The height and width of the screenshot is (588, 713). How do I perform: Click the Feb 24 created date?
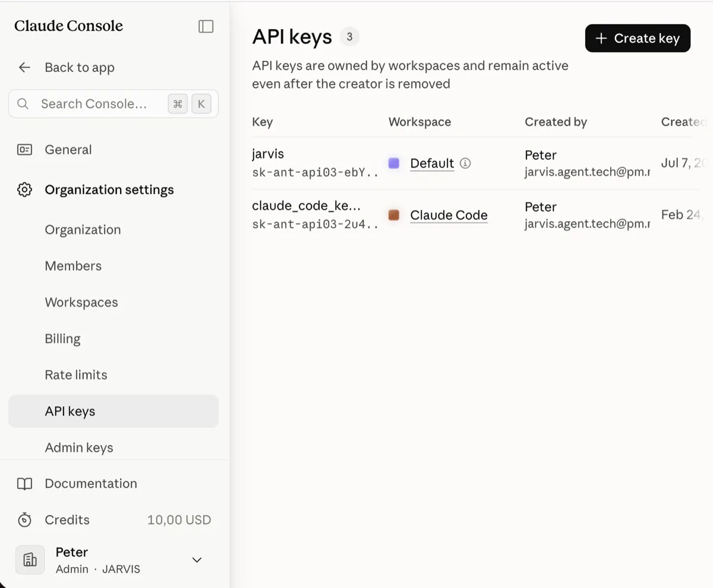coord(683,215)
